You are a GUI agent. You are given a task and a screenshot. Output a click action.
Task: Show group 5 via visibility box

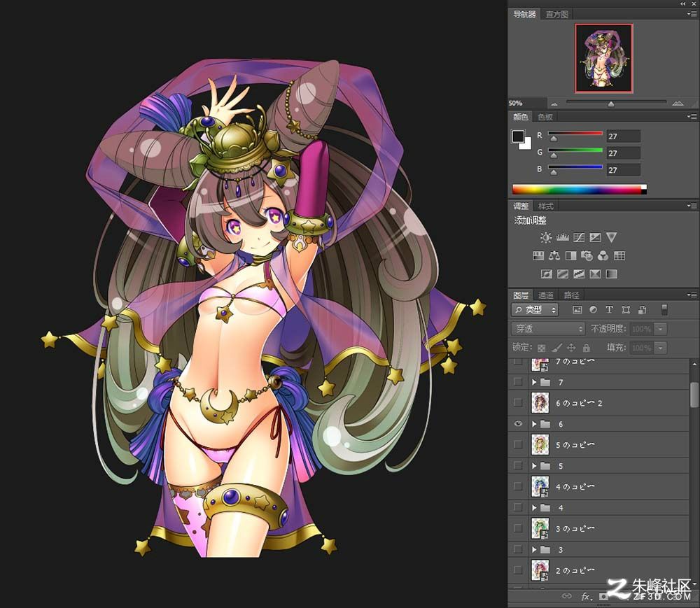[518, 465]
